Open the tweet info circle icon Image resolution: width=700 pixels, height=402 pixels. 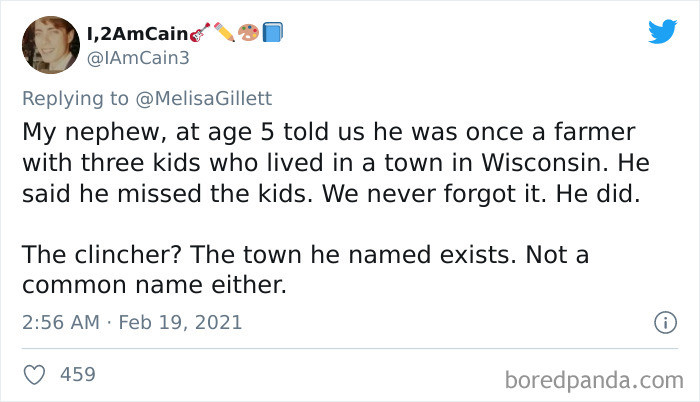pos(661,323)
